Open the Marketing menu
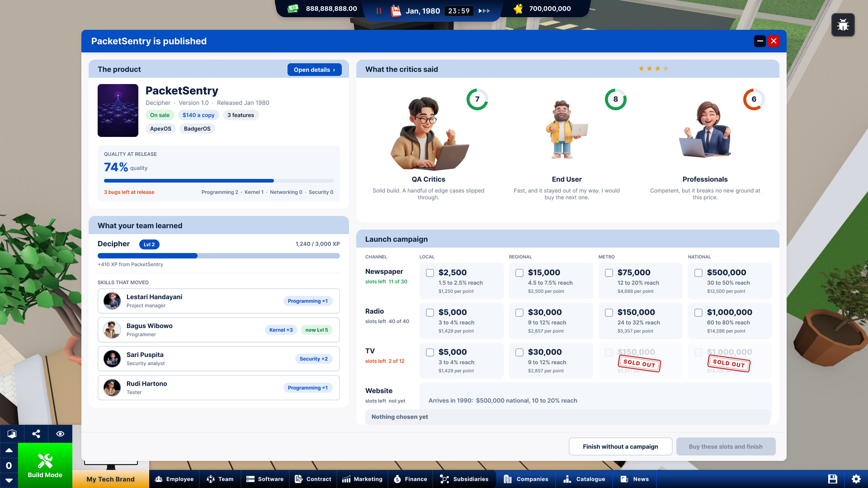868x488 pixels. click(362, 479)
